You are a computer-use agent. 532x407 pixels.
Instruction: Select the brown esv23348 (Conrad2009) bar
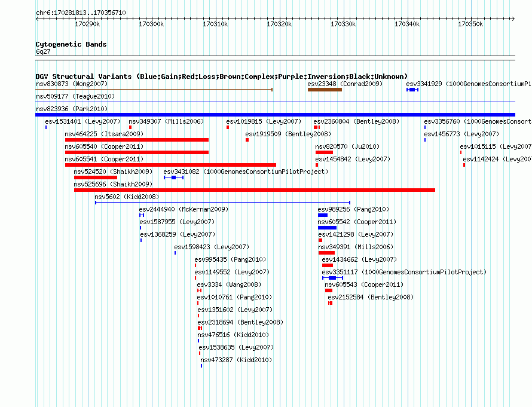pos(325,90)
